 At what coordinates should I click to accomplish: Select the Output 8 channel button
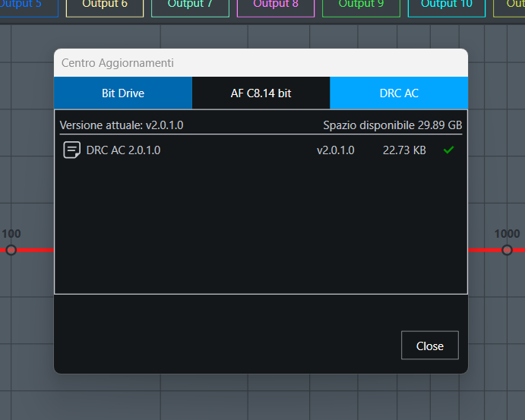pos(276,8)
